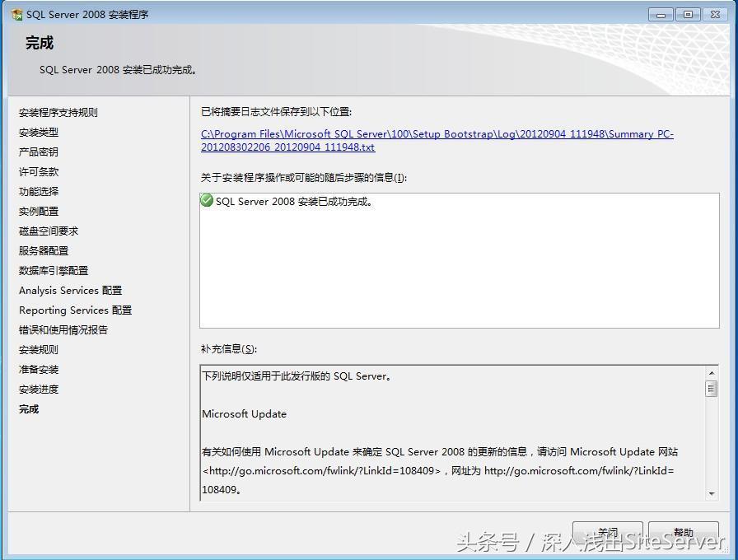Image resolution: width=738 pixels, height=560 pixels.
Task: Select 产品密钥 in the step list
Action: tap(39, 152)
